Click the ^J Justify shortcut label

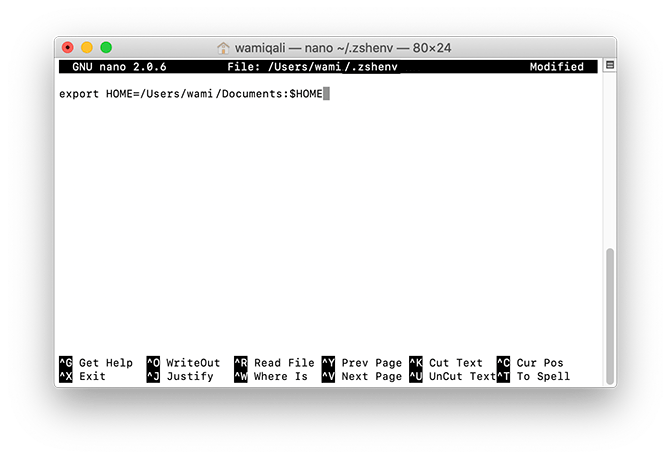point(180,376)
